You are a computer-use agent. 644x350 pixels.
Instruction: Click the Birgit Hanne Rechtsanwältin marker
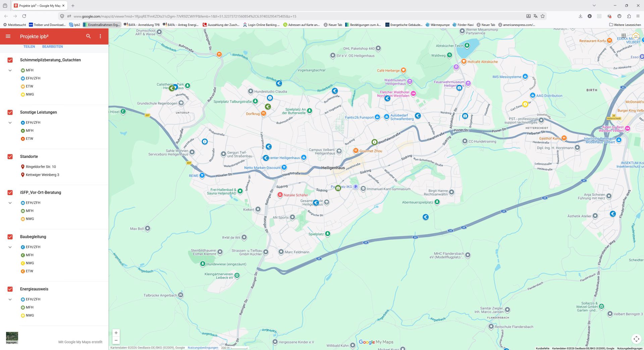point(451,192)
